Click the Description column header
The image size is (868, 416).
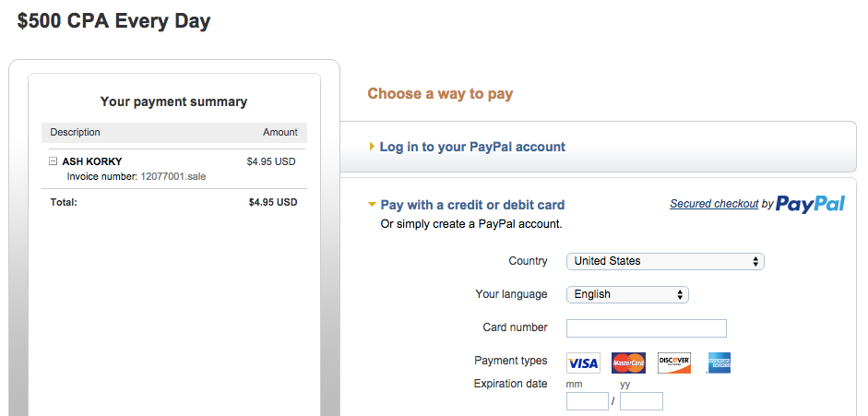(x=76, y=132)
